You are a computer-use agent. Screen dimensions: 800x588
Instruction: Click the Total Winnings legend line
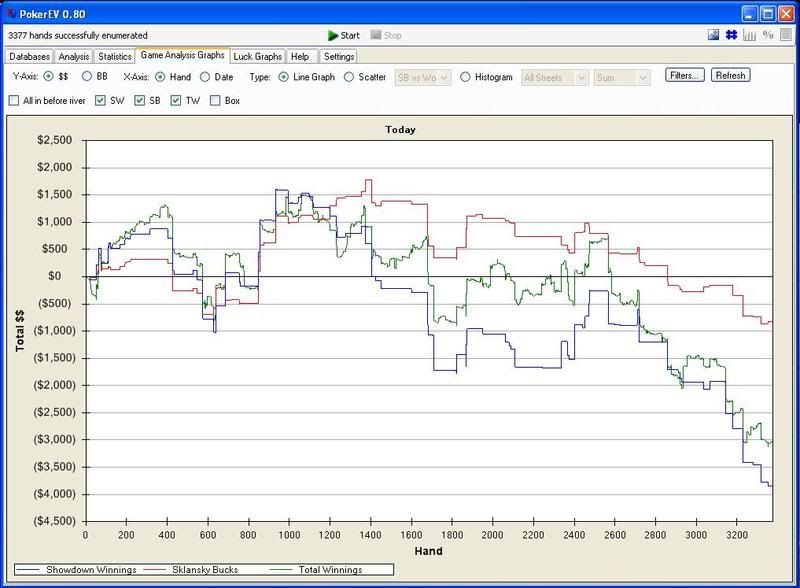281,570
